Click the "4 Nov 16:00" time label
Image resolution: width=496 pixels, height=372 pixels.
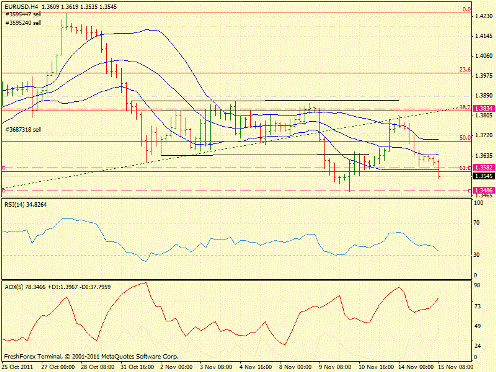pos(256,367)
